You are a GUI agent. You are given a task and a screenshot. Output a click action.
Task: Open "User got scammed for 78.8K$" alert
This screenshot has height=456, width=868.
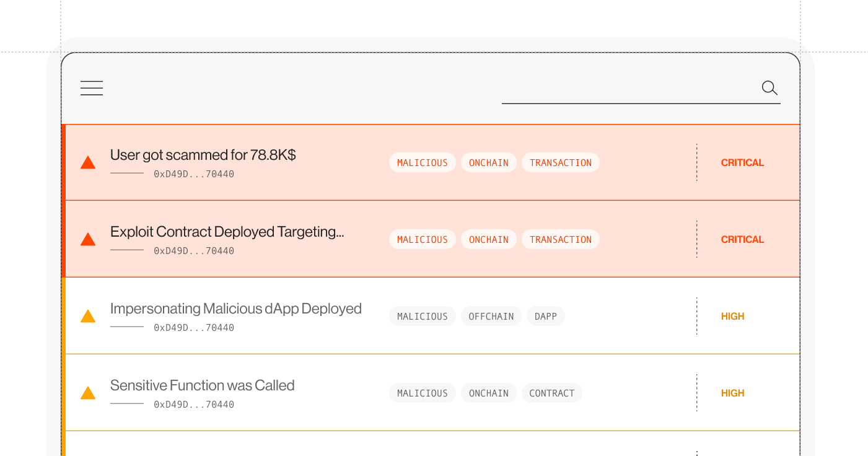pos(203,155)
